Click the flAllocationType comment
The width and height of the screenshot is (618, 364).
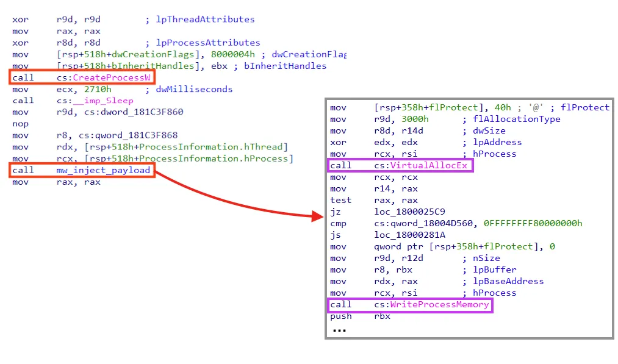(x=517, y=120)
